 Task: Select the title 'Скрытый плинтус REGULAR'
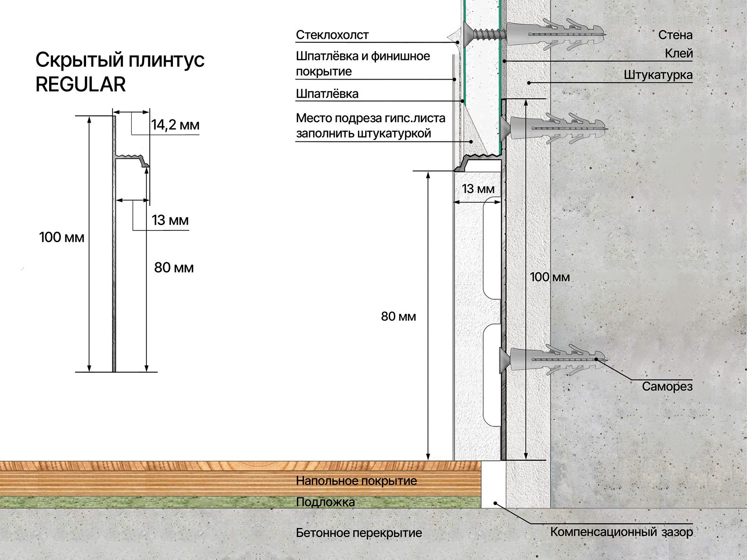click(120, 72)
